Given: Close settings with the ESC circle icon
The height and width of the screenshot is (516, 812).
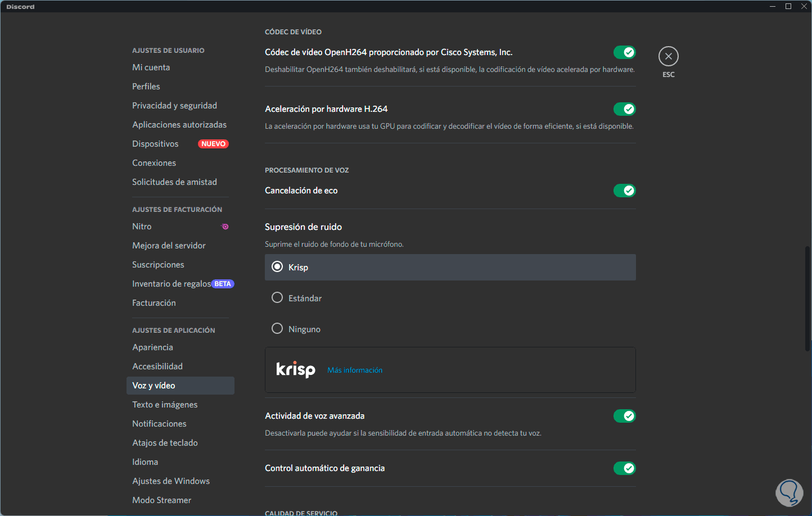Looking at the screenshot, I should 668,56.
